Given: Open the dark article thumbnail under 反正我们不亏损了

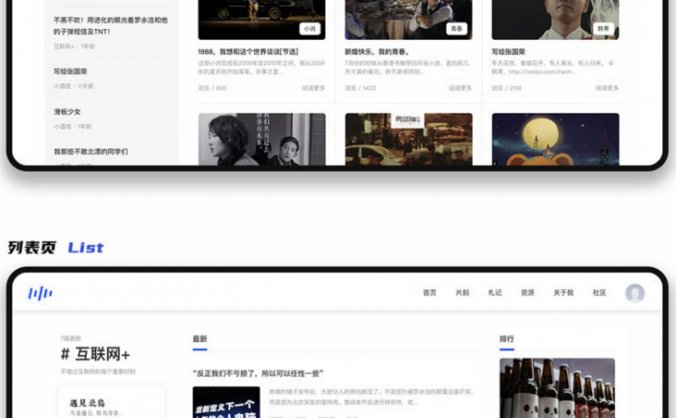Looking at the screenshot, I should tap(226, 402).
